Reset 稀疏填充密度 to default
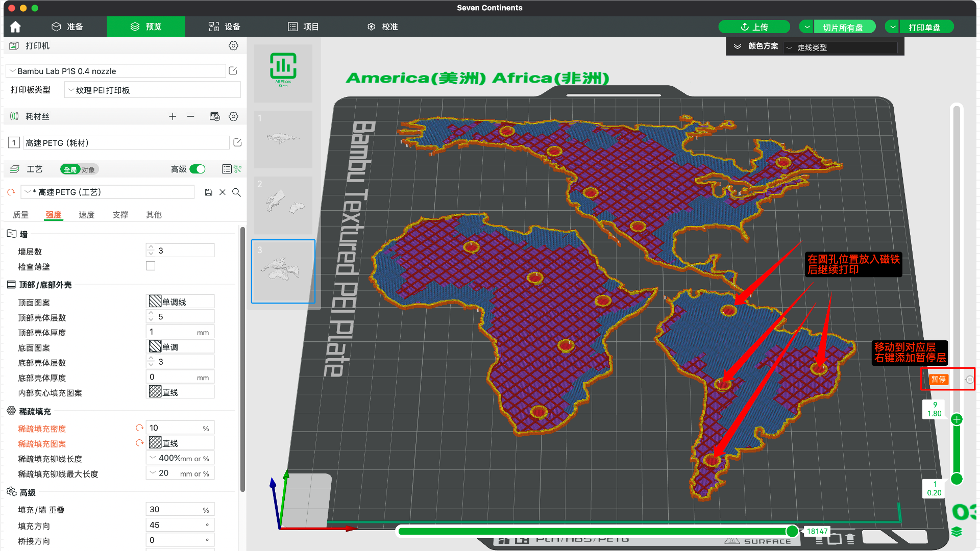 point(139,428)
